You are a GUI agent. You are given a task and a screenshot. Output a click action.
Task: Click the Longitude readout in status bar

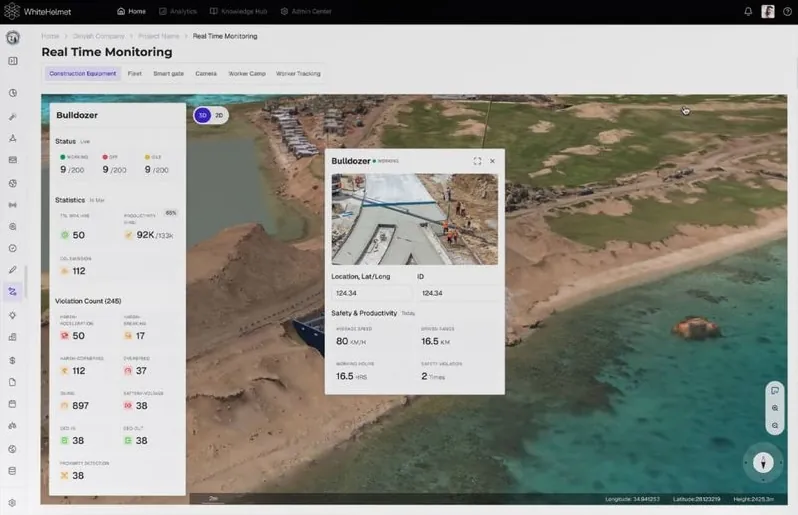point(632,499)
